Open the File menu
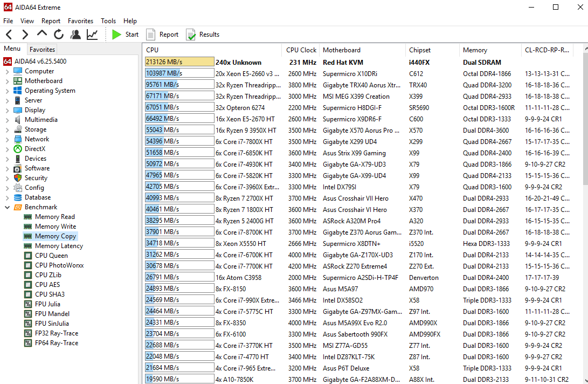 pos(8,21)
